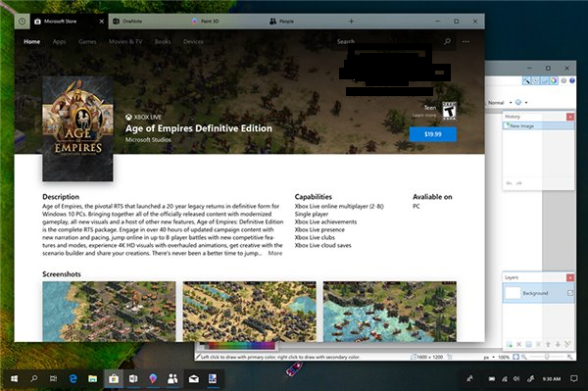Open Paint.NET settings gear icon
This screenshot has height=391, width=588.
pos(563,80)
